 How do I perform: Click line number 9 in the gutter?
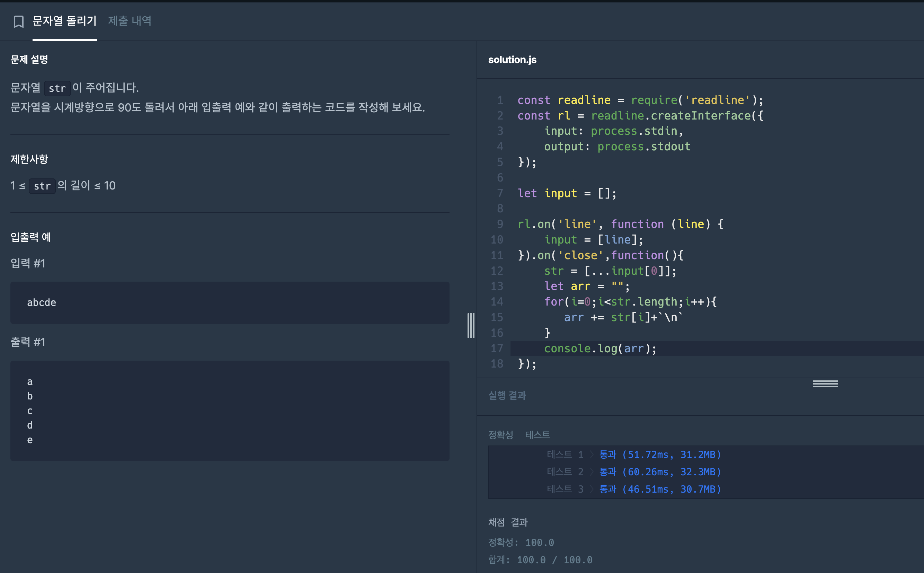click(500, 224)
